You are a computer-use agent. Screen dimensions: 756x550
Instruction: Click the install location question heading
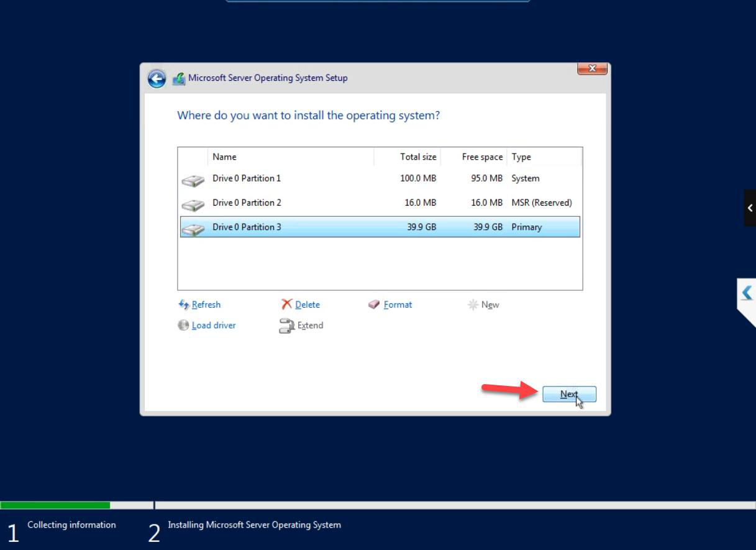pyautogui.click(x=309, y=116)
